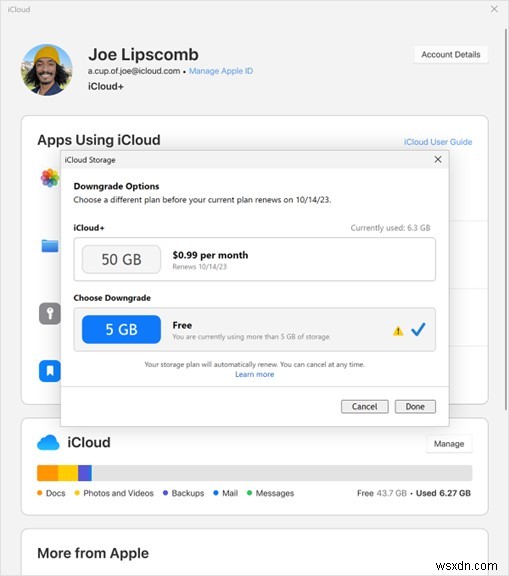Click the Photos app icon
The width and height of the screenshot is (509, 576).
(x=50, y=178)
